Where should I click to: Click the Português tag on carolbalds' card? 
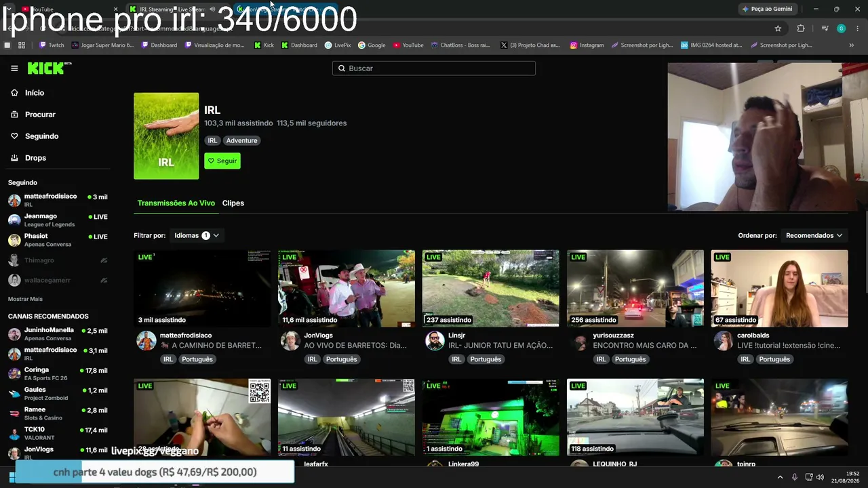[x=774, y=359]
